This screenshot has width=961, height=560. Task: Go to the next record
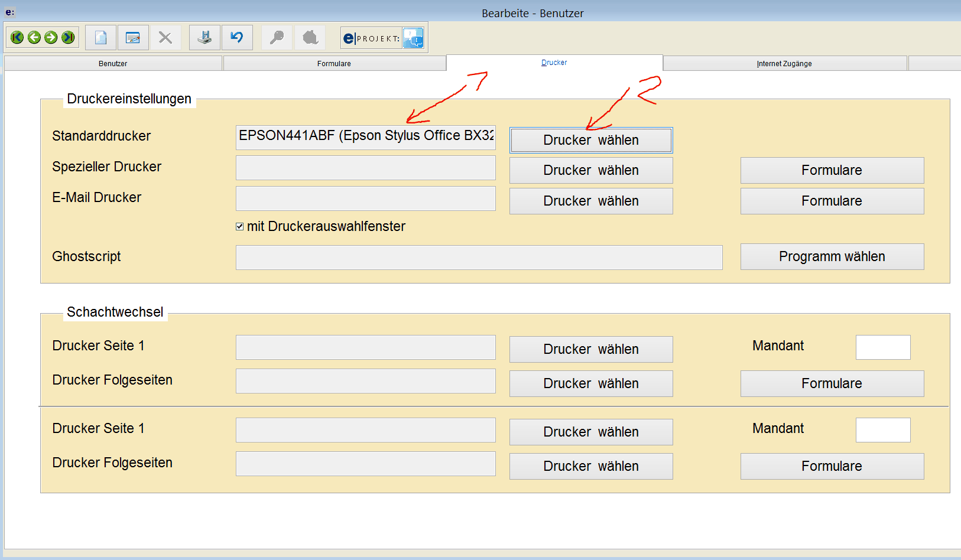(51, 38)
